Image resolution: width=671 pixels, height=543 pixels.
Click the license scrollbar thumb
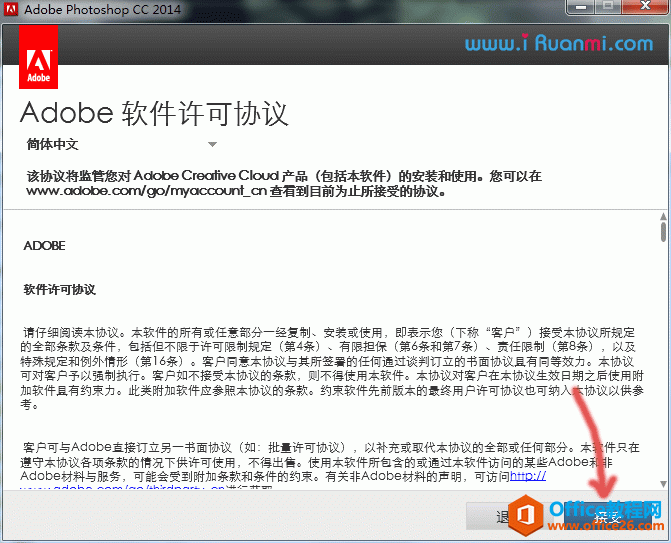point(663,232)
